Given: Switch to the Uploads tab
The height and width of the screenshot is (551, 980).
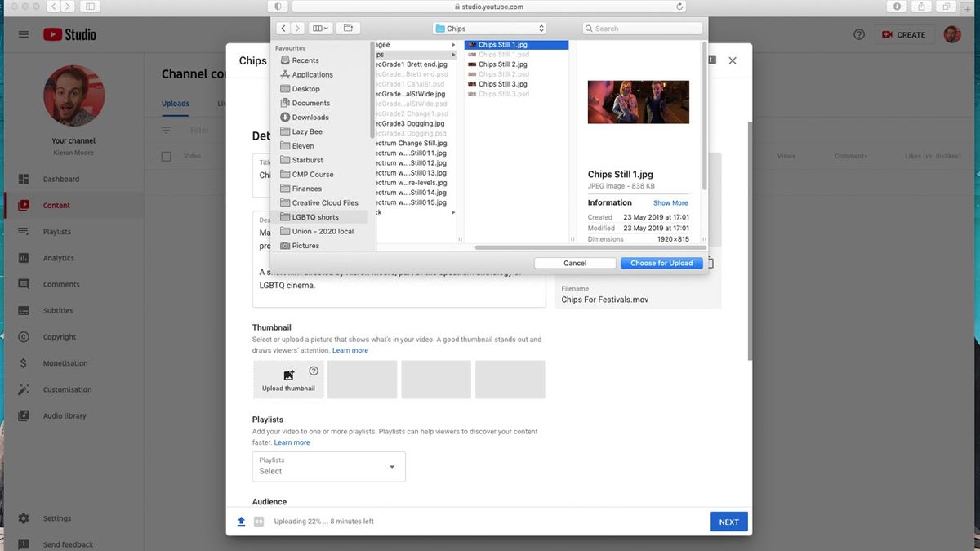Looking at the screenshot, I should tap(175, 104).
